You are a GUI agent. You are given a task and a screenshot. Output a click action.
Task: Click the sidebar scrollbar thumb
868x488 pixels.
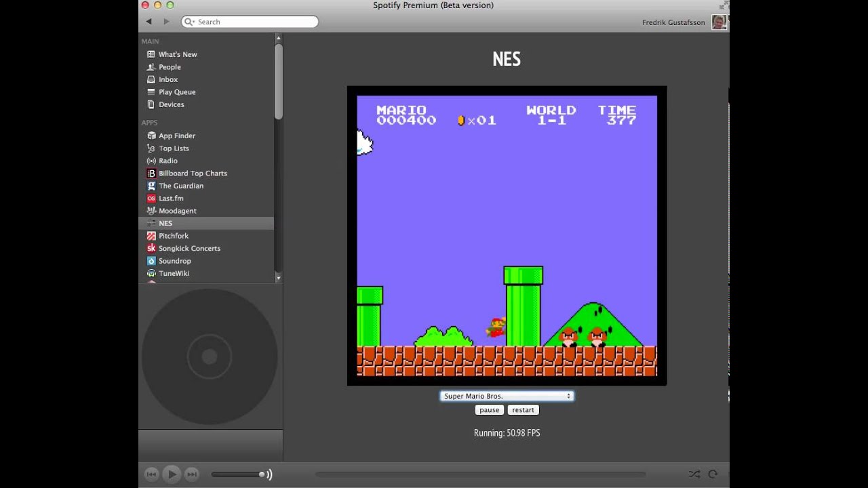pos(278,81)
